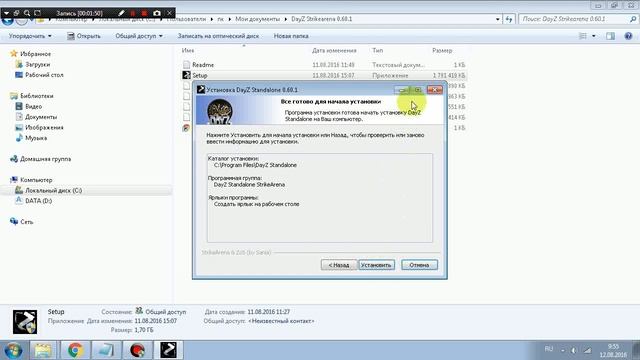Click Записать на оптический диск

point(218,36)
